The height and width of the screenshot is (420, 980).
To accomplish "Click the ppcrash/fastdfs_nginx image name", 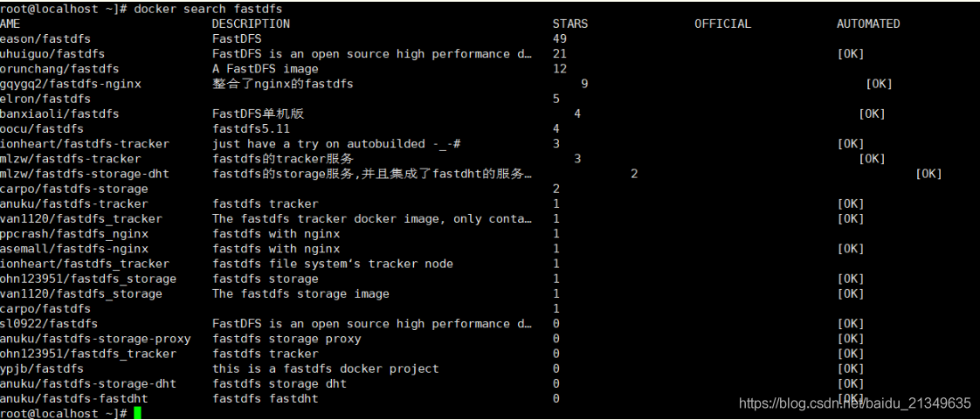I will (73, 234).
